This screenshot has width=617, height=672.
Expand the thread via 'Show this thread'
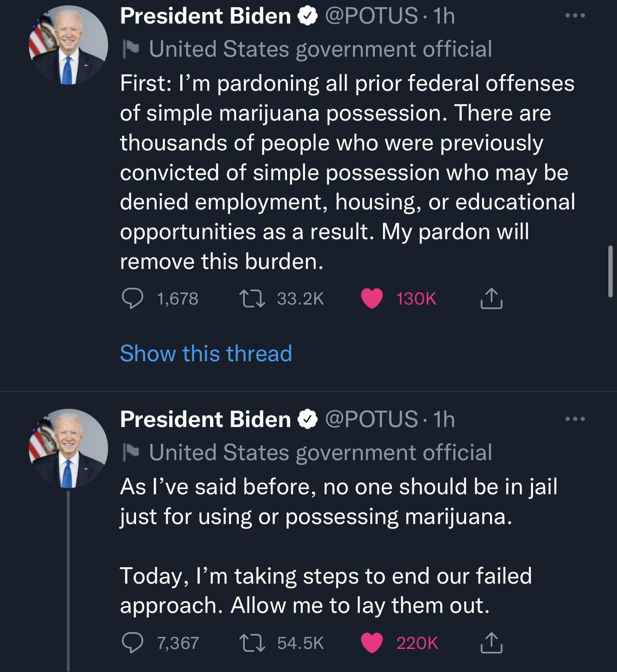coord(206,354)
